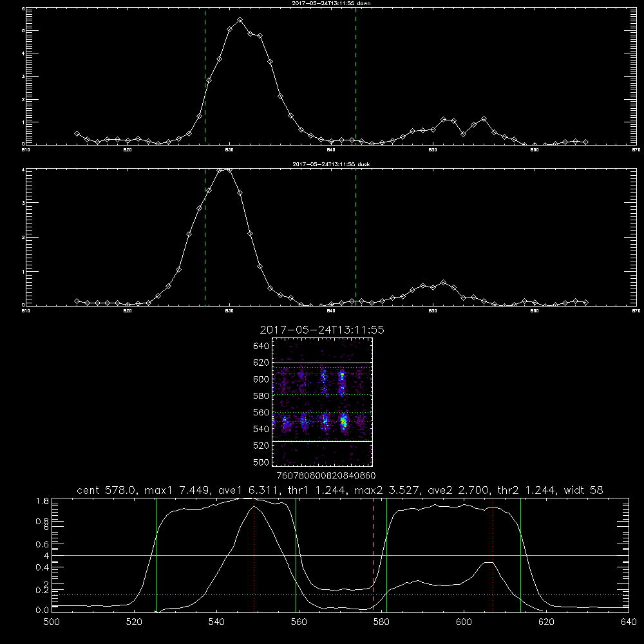Click the green vertical line near 559

pos(296,554)
